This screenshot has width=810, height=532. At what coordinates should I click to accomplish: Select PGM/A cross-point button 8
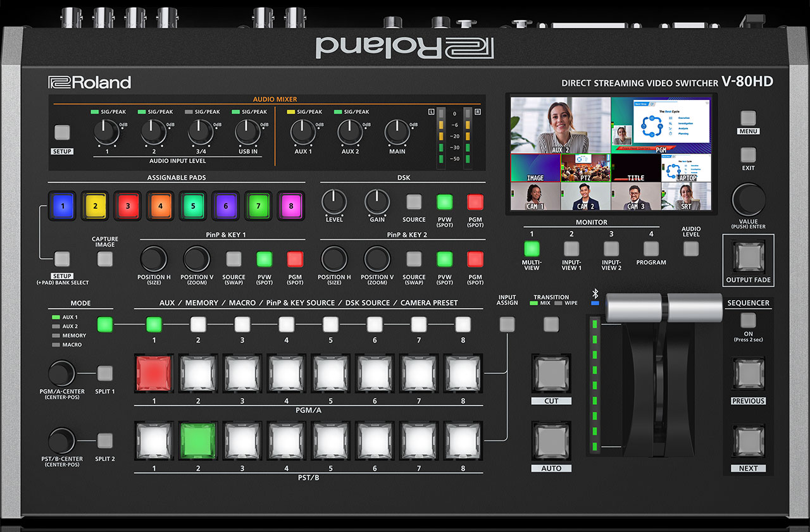pyautogui.click(x=463, y=373)
